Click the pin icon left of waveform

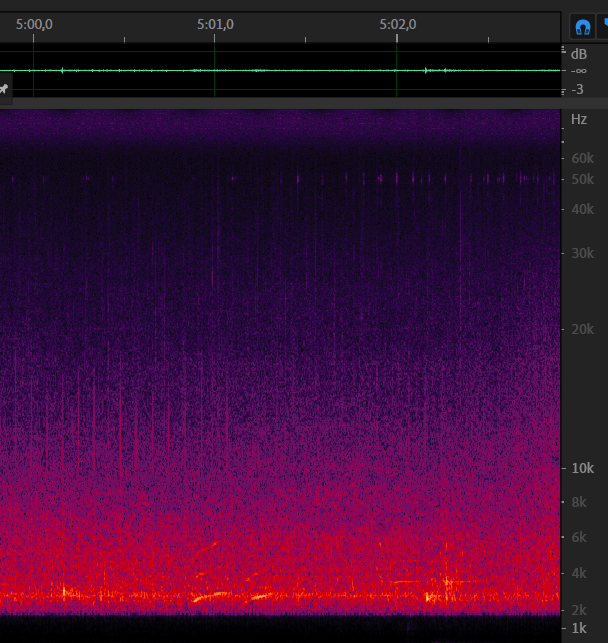[4, 89]
